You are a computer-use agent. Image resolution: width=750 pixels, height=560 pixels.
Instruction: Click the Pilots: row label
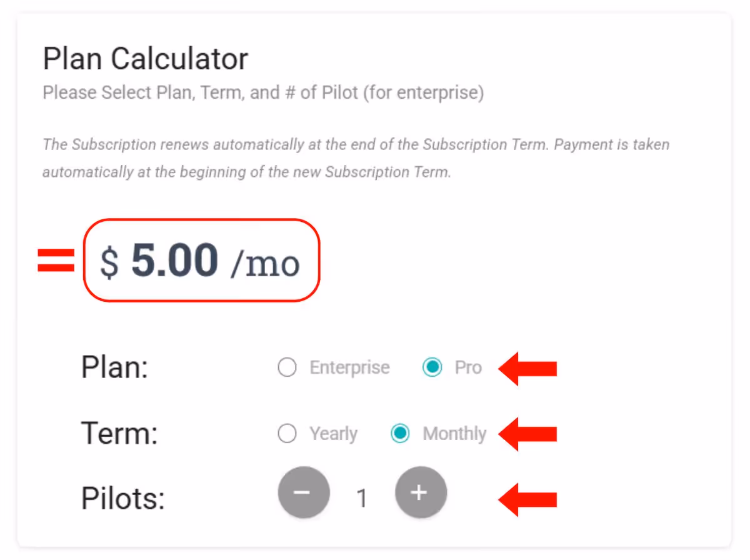click(x=122, y=498)
